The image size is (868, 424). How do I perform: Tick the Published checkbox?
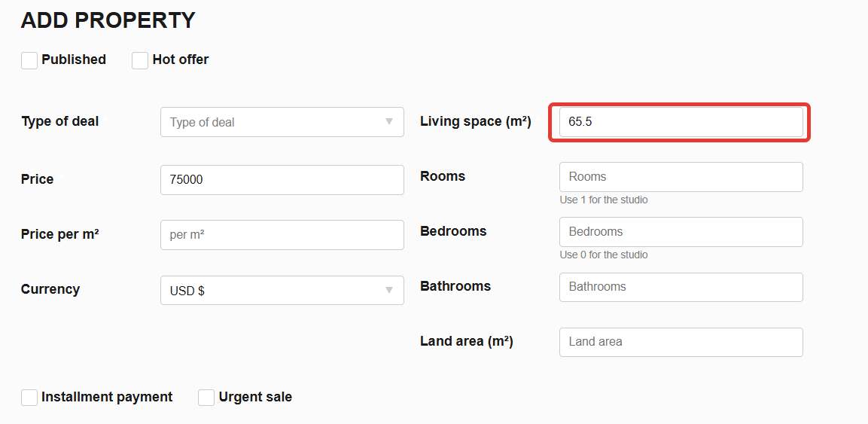point(29,60)
